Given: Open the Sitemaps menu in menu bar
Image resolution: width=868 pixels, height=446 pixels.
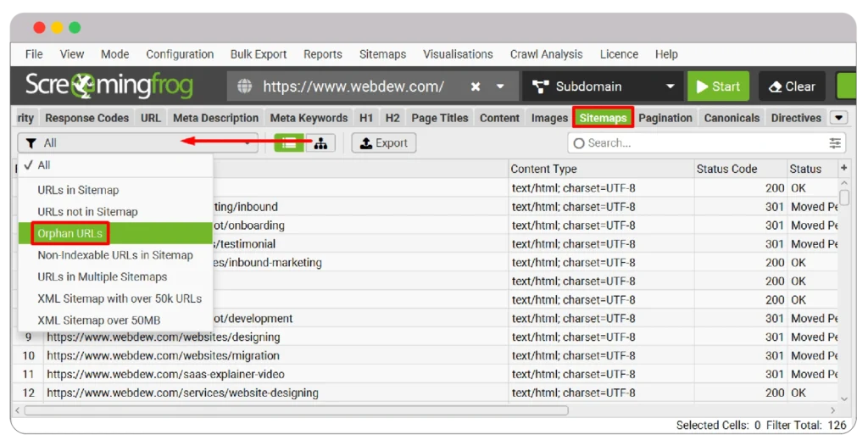Looking at the screenshot, I should (x=382, y=54).
